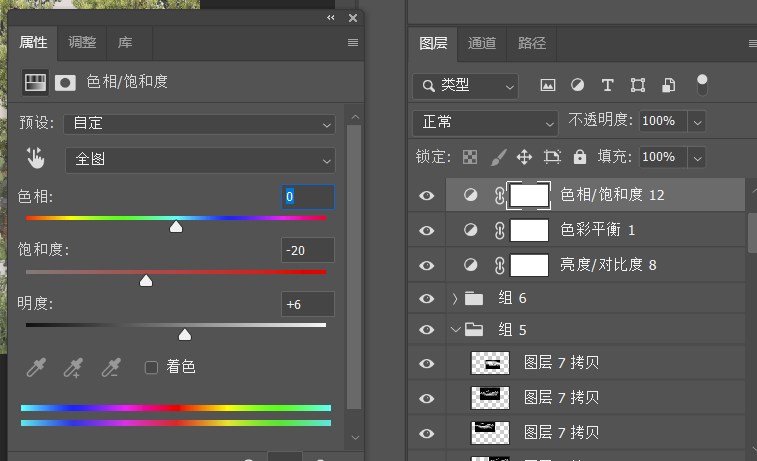The width and height of the screenshot is (757, 461).
Task: Open the 预设 preset dropdown
Action: pyautogui.click(x=199, y=124)
